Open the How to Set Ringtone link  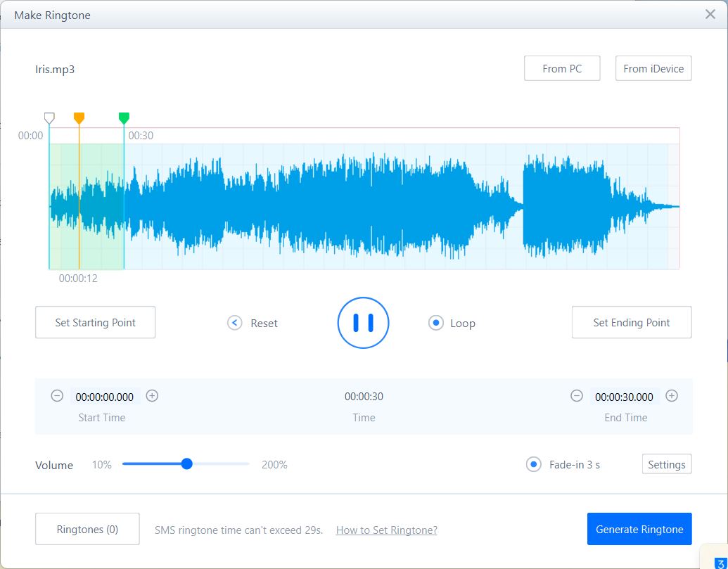pos(386,530)
